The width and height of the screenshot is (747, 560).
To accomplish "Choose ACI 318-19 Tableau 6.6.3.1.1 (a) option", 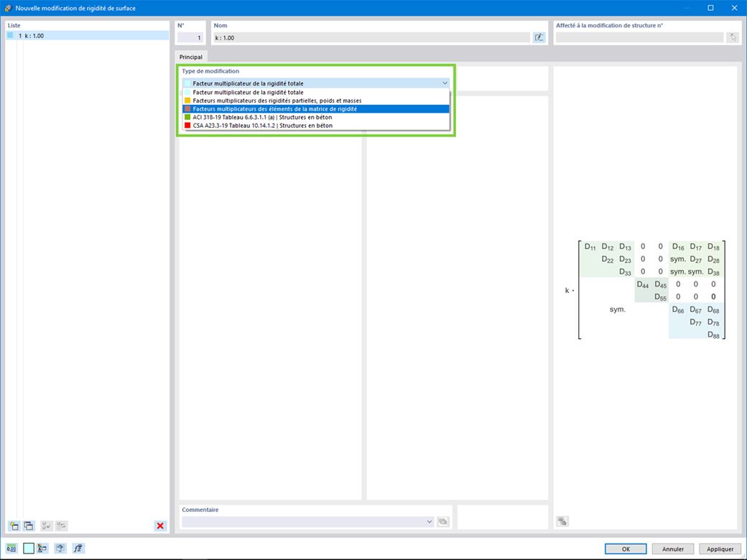I will tap(316, 117).
